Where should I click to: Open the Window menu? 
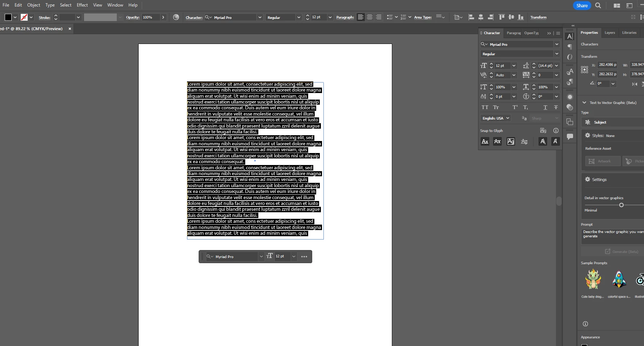pos(115,5)
